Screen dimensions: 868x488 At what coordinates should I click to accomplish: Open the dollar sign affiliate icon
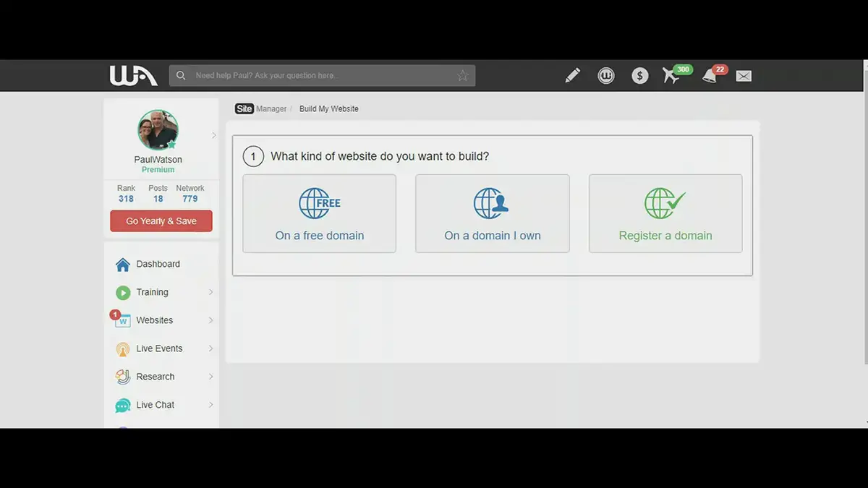coord(639,75)
